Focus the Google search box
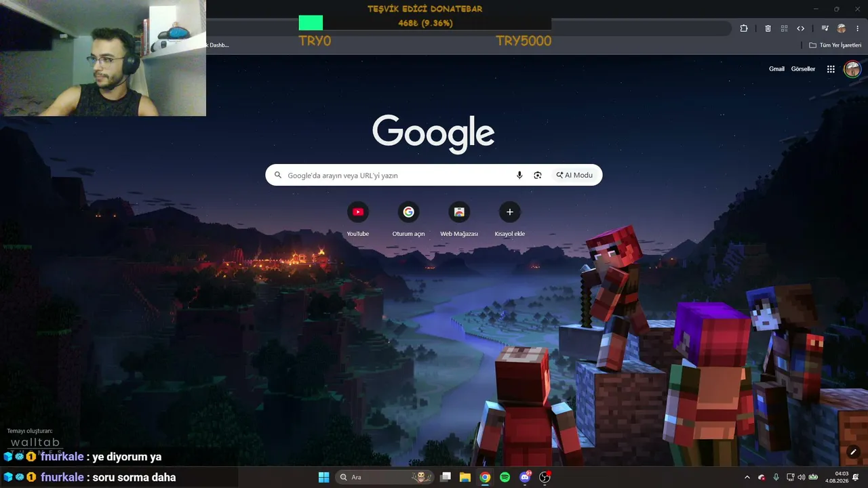Image resolution: width=868 pixels, height=488 pixels. (x=433, y=175)
